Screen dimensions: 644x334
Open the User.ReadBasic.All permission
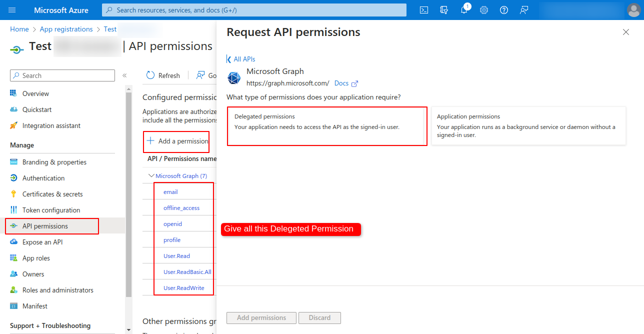[187, 272]
